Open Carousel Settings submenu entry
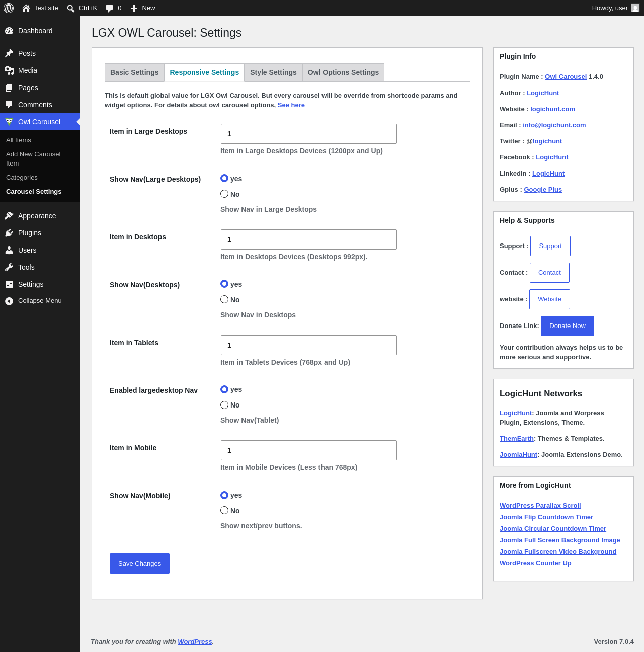The image size is (644, 652). coord(34,192)
